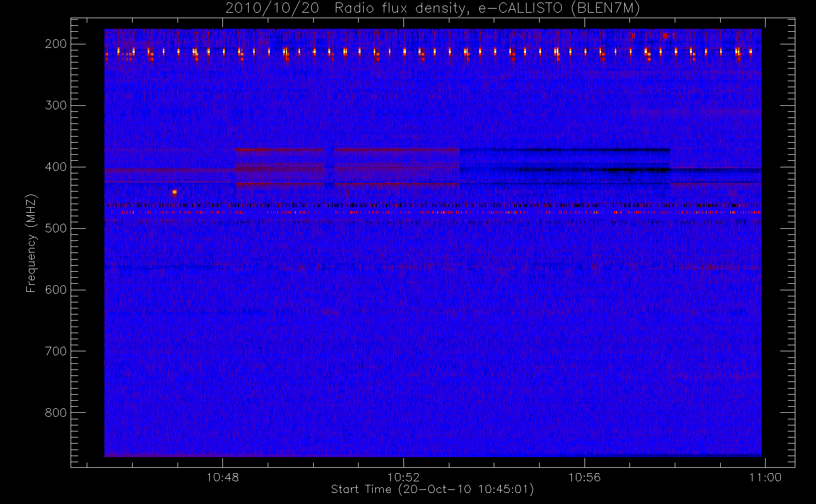Select the 700 frequency tick label

[x=56, y=351]
